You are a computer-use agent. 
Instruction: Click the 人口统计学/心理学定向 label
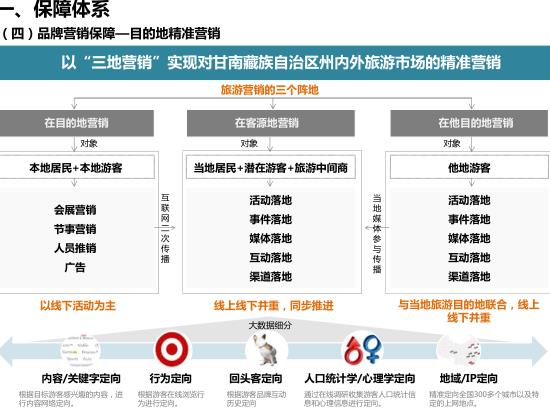[360, 378]
